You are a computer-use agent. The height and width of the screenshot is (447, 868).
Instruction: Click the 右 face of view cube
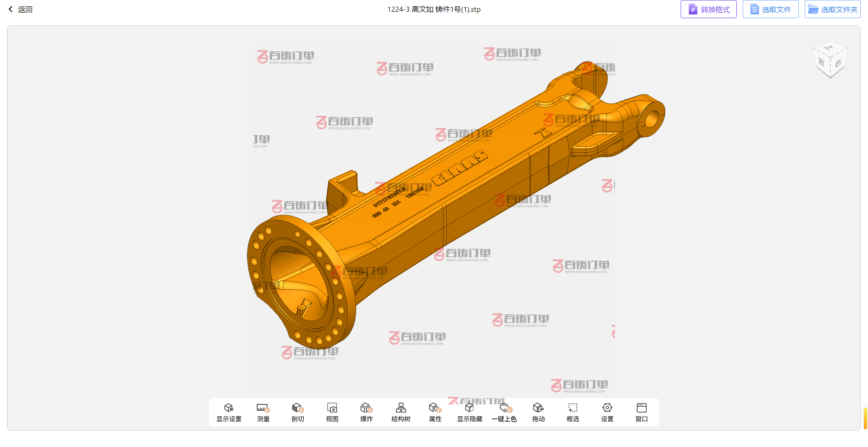tap(838, 63)
